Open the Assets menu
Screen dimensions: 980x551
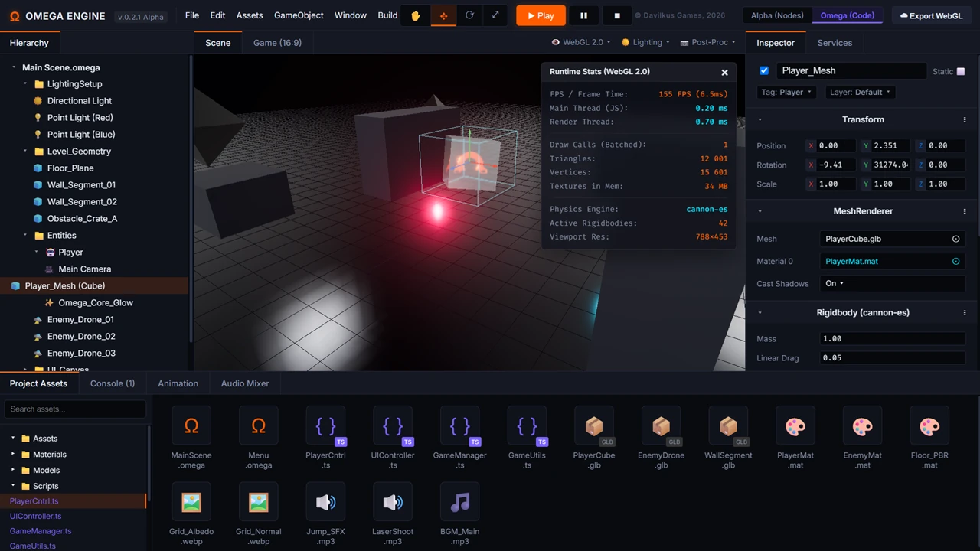[x=250, y=15]
